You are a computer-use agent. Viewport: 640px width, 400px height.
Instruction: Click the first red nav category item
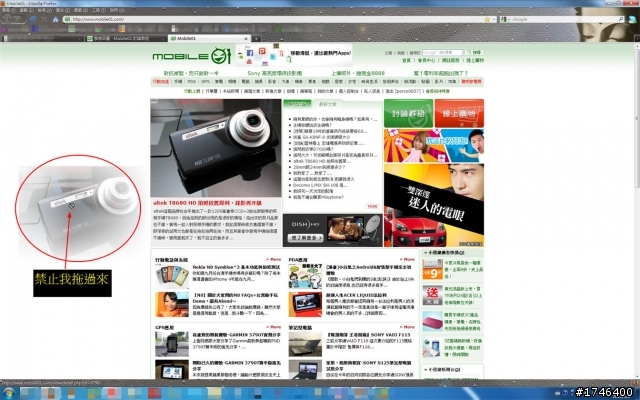pos(161,82)
